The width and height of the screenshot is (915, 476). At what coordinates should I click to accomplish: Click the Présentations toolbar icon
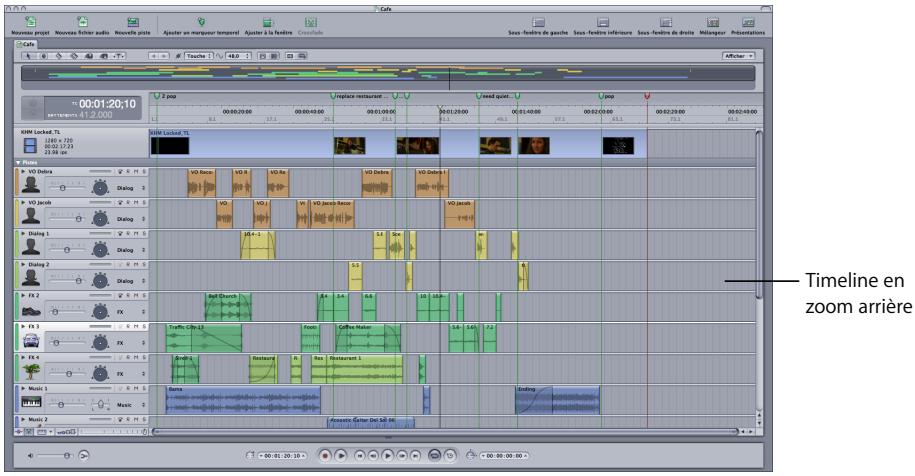point(748,22)
